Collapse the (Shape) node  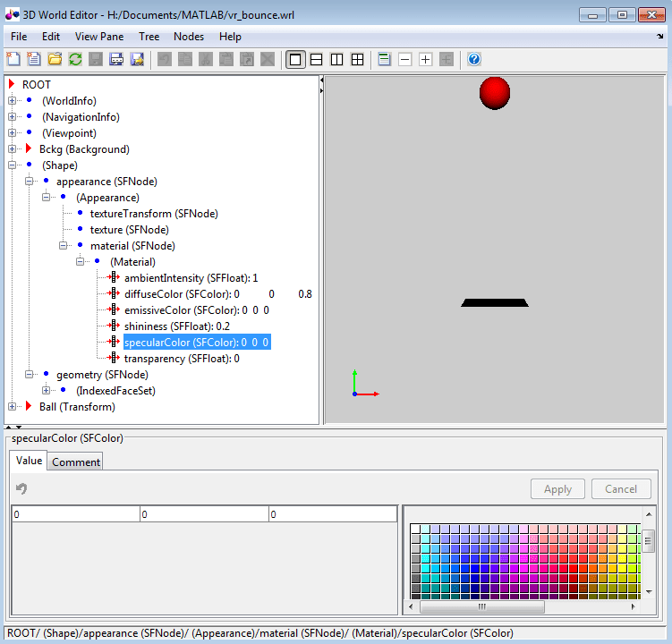pyautogui.click(x=12, y=165)
